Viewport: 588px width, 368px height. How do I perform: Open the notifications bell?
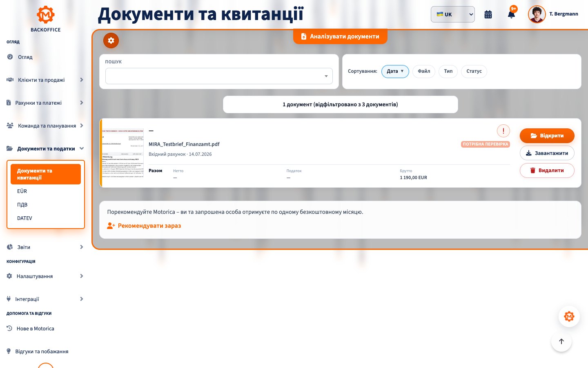511,14
